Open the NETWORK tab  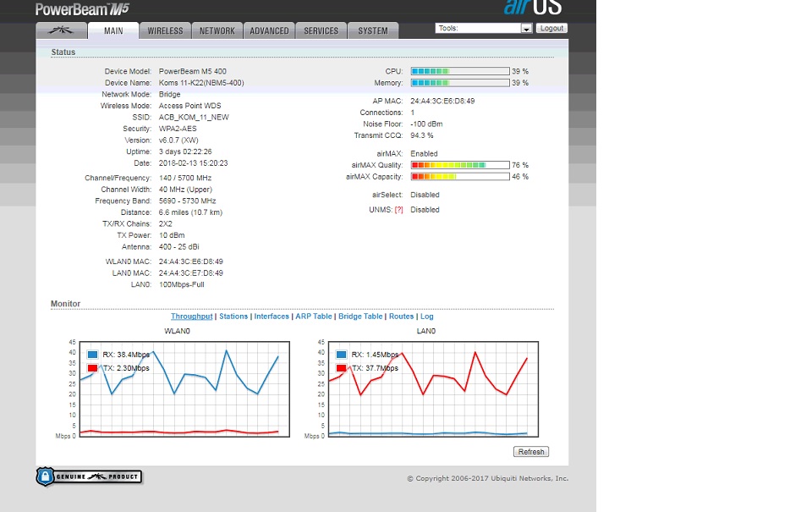[217, 30]
